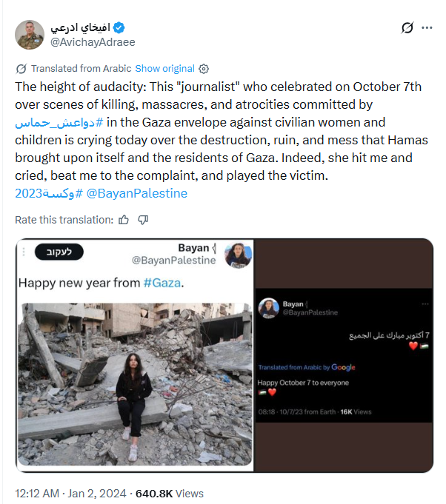Click the @AvichayAdraee handle
This screenshot has height=504, width=446.
92,42
